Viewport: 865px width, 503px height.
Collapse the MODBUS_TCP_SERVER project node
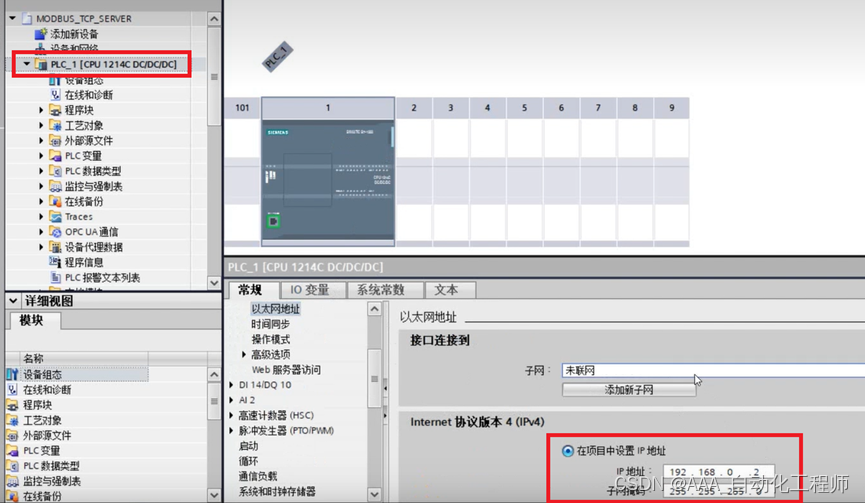point(12,18)
